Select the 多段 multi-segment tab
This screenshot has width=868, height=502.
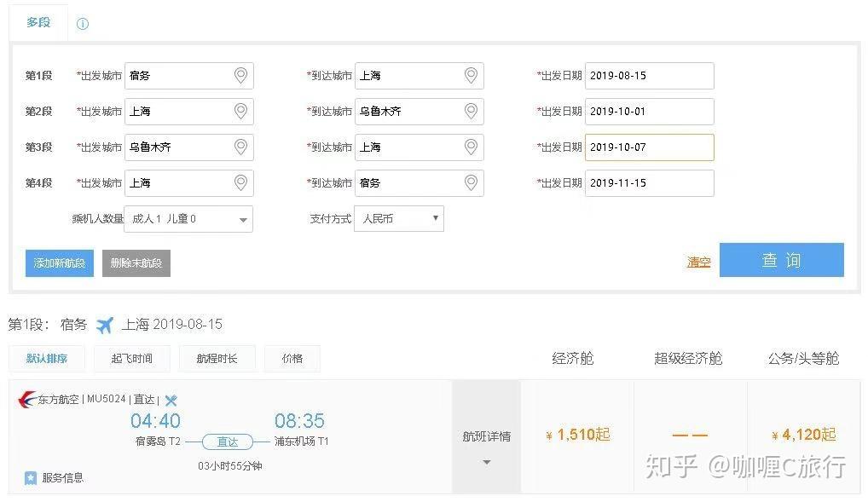point(38,23)
